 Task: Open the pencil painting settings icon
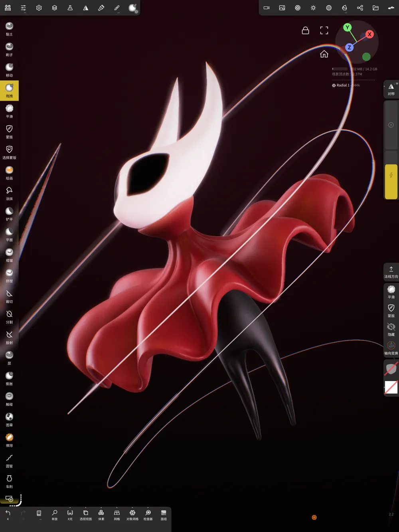[117, 8]
